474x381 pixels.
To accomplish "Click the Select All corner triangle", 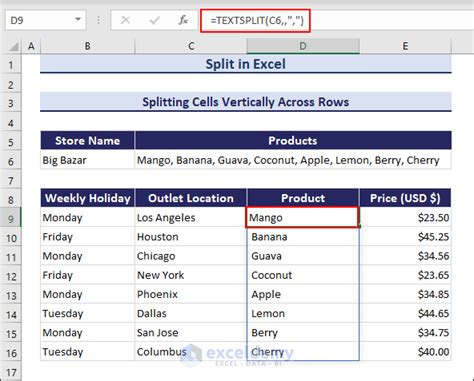I will [13, 46].
